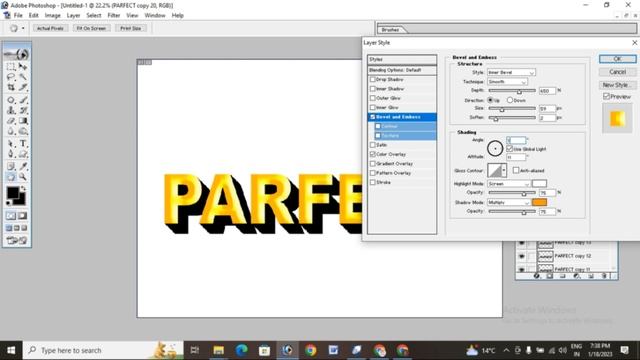Open the Technique dropdown
Image resolution: width=640 pixels, height=360 pixels.
click(507, 82)
